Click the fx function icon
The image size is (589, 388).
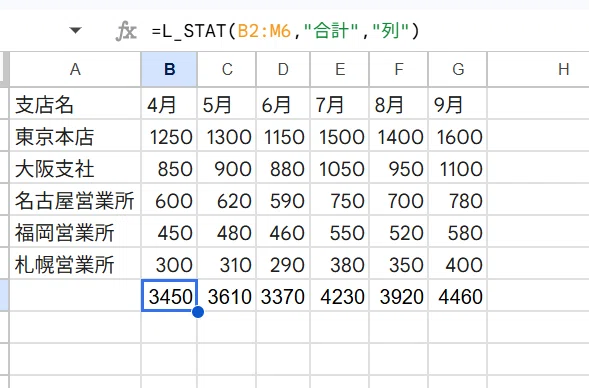tap(126, 31)
